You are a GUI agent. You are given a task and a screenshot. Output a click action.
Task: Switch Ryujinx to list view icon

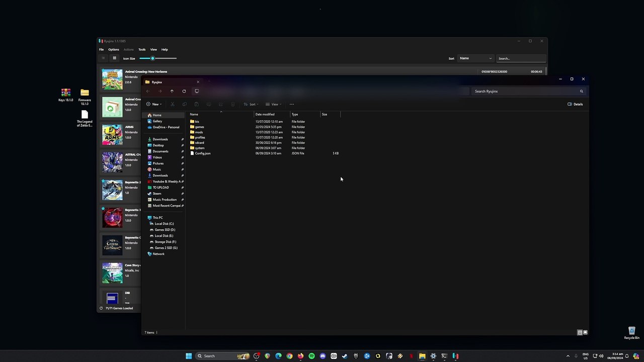(x=103, y=58)
